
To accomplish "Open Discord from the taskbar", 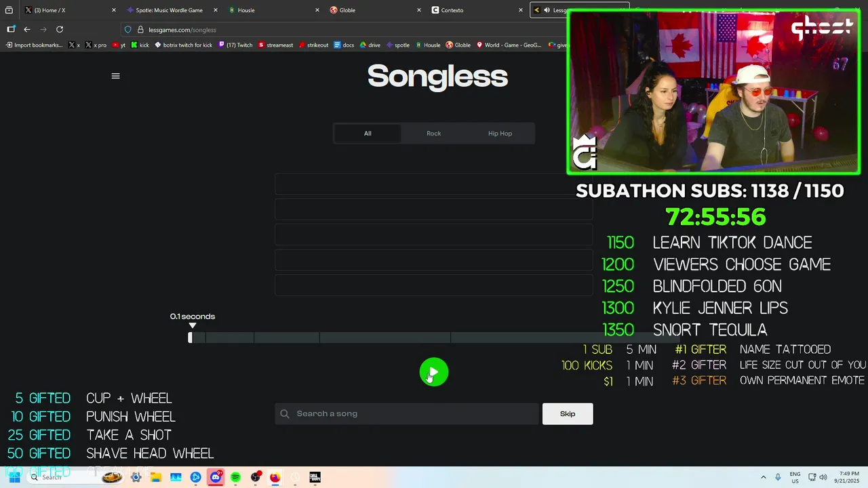I will 216,477.
